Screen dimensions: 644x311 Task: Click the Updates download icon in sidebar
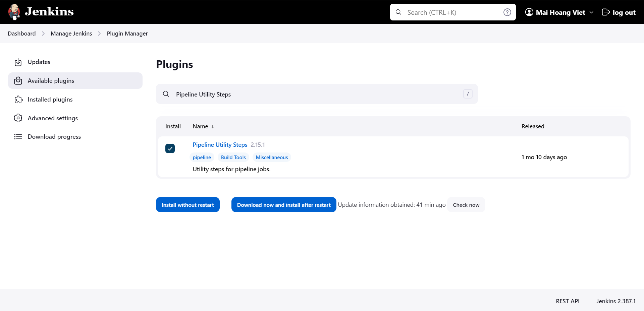tap(18, 62)
